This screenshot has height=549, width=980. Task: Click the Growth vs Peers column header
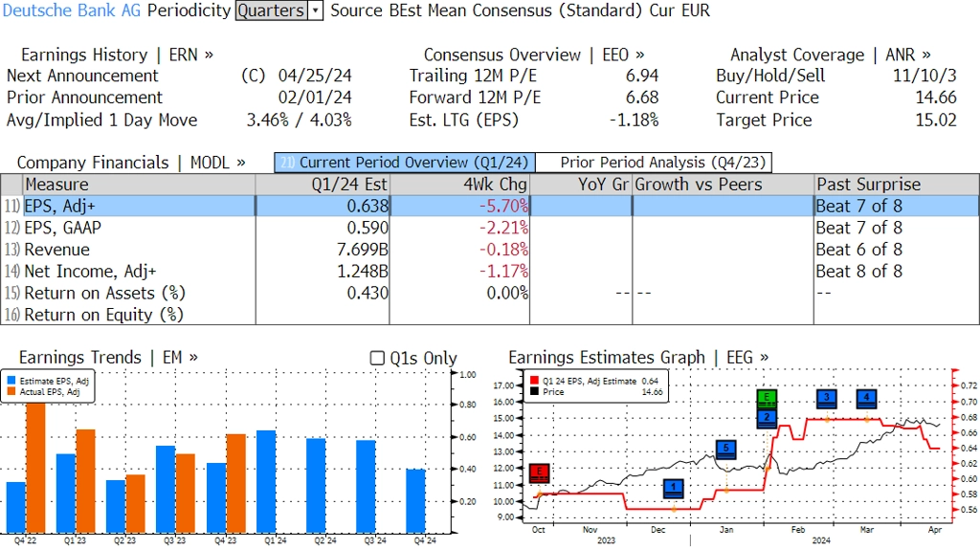(724, 185)
